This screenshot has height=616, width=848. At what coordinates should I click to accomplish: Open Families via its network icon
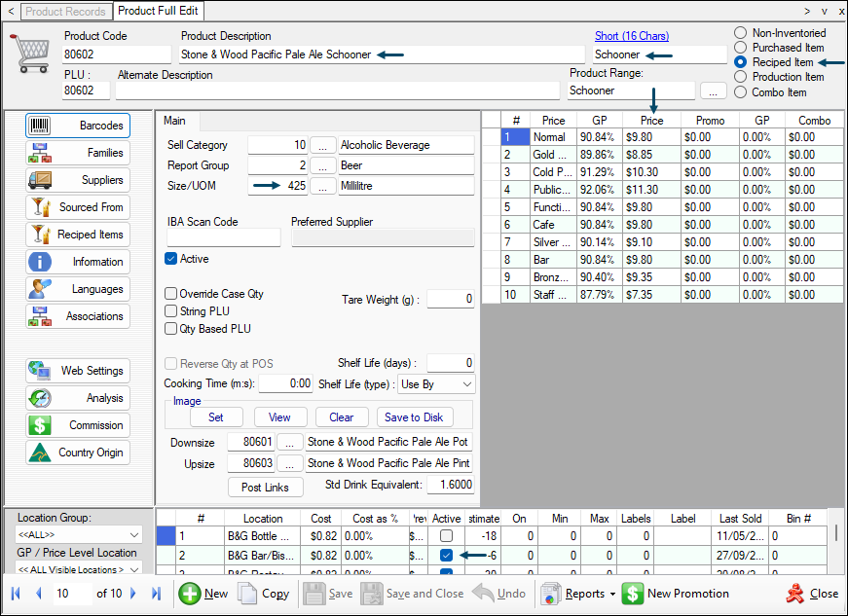coord(40,153)
